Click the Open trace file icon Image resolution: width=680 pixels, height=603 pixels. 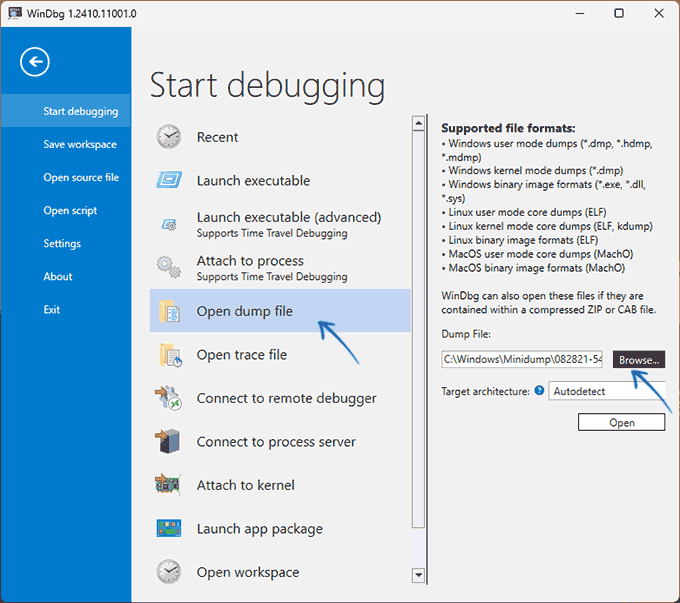[170, 355]
